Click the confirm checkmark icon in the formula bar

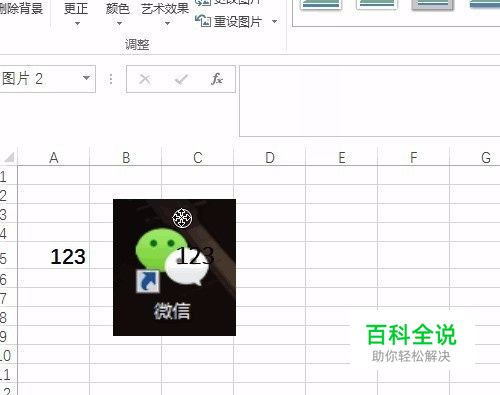181,79
